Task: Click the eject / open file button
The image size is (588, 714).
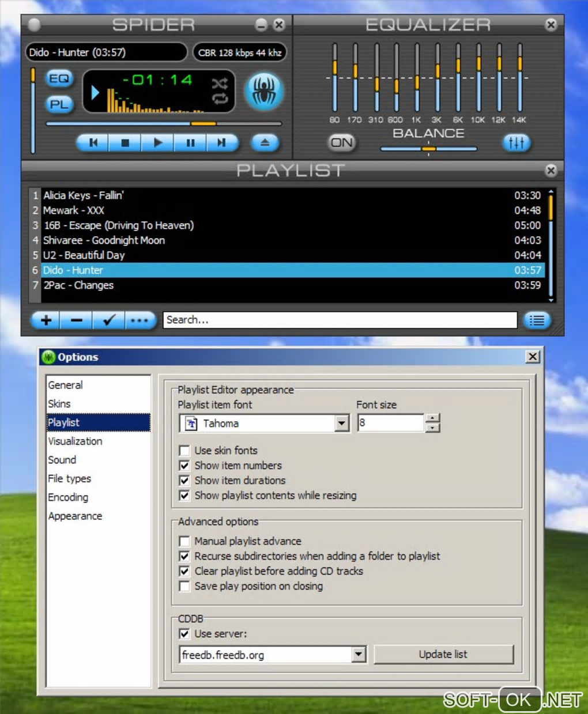Action: tap(265, 143)
